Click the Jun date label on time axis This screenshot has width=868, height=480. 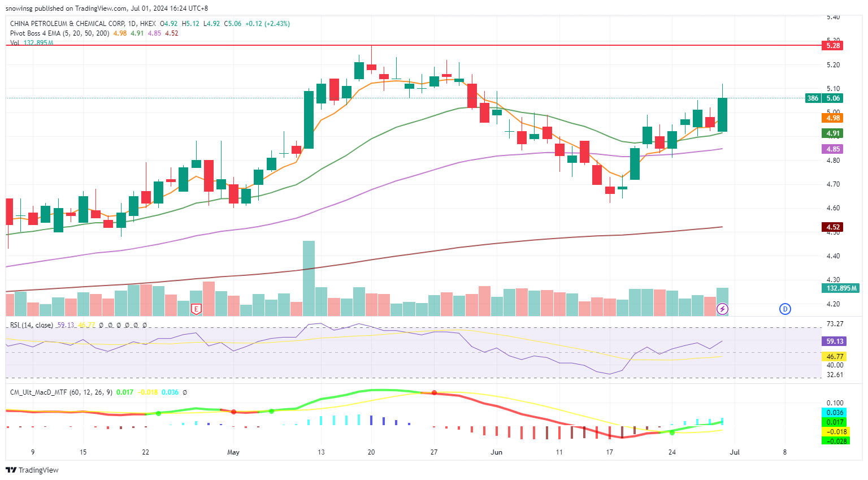pos(497,452)
